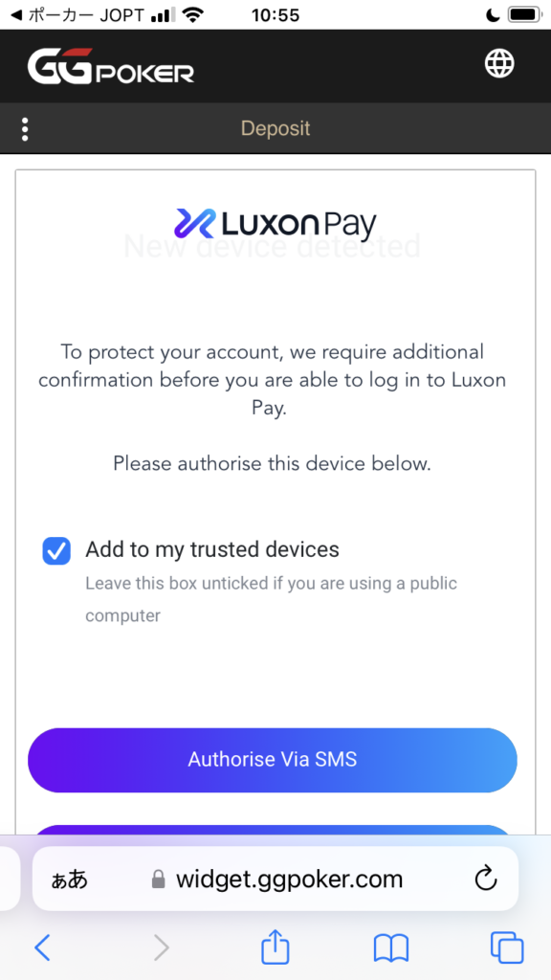Image resolution: width=551 pixels, height=980 pixels.
Task: Tap the battery indicator in status bar
Action: [x=523, y=14]
